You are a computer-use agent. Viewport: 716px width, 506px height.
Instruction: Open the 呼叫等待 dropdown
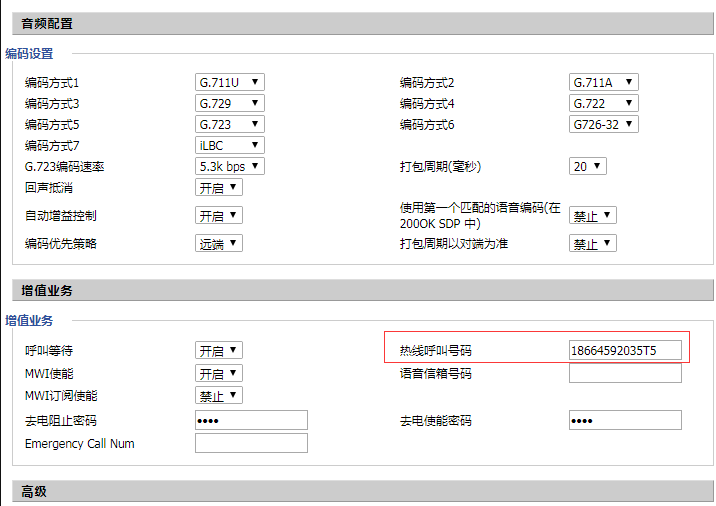pyautogui.click(x=218, y=350)
